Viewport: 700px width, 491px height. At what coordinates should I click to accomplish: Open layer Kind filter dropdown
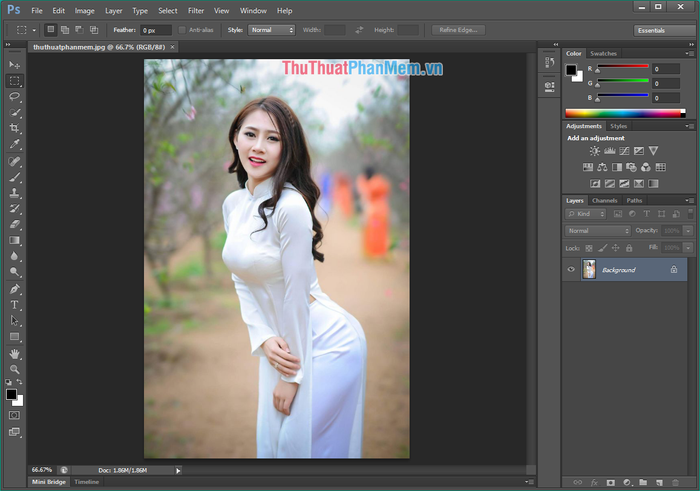[x=586, y=214]
